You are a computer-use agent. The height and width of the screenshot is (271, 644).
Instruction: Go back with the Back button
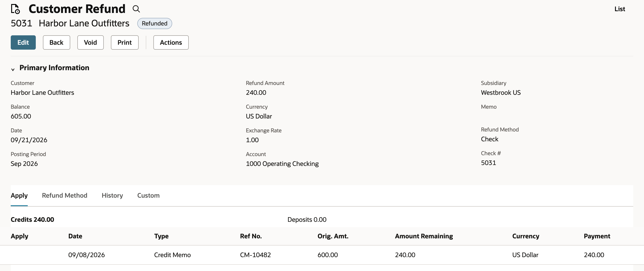[x=57, y=42]
